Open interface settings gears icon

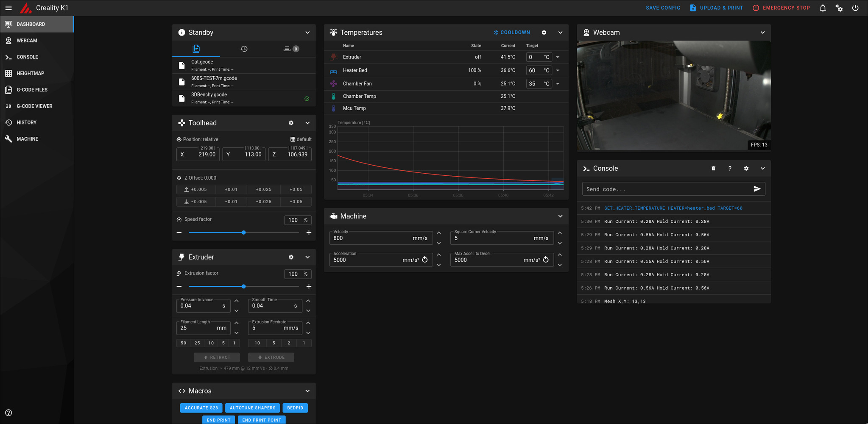click(839, 8)
